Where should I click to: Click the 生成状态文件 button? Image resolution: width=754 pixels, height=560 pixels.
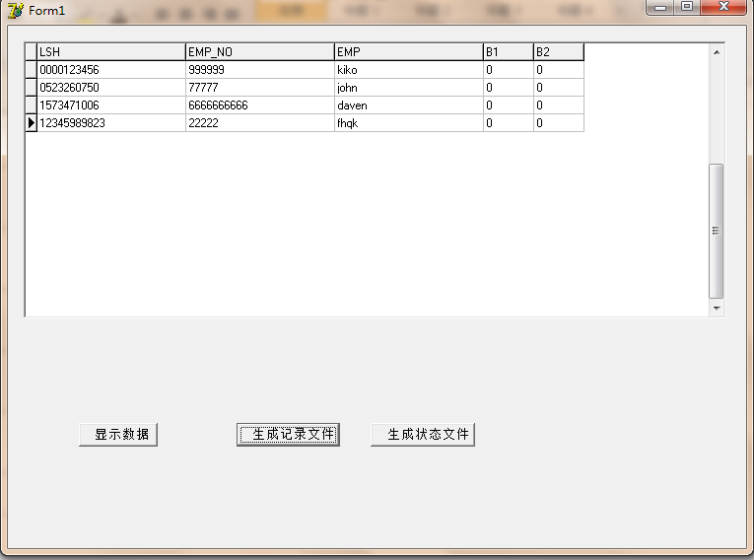coord(423,435)
